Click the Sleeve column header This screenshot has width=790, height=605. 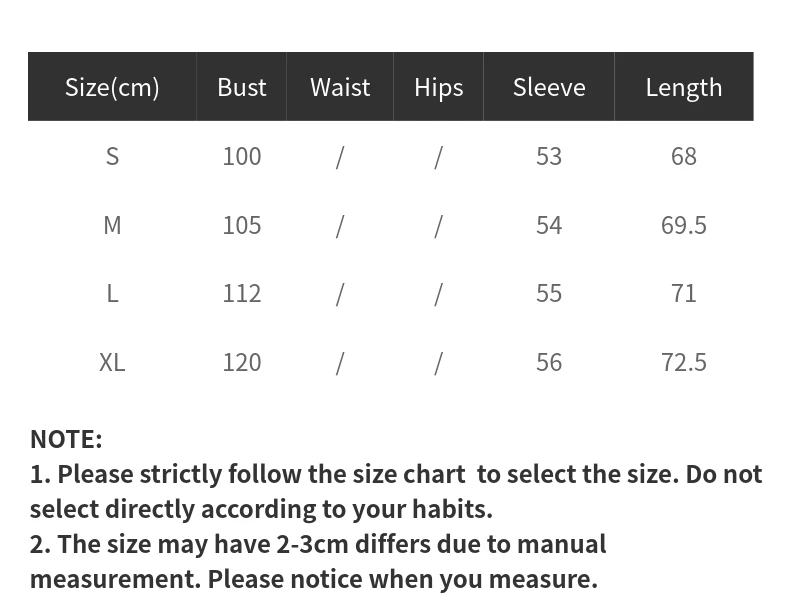(549, 87)
